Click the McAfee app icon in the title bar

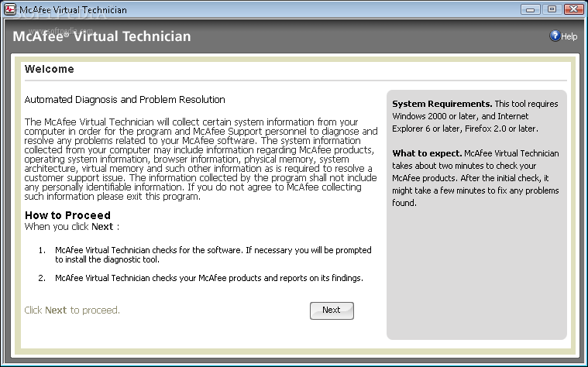pyautogui.click(x=10, y=9)
